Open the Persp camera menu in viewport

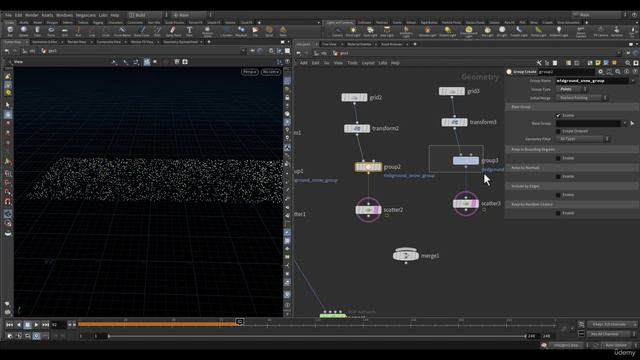[x=250, y=72]
